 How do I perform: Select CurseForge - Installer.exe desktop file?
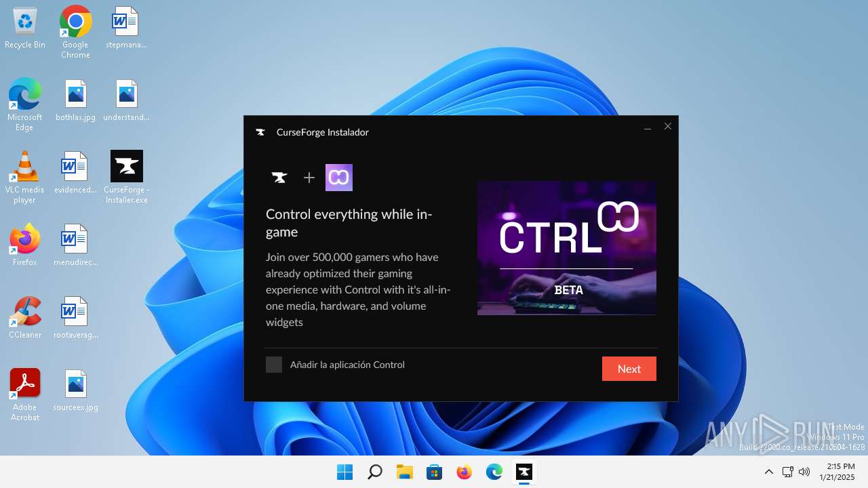click(x=126, y=178)
